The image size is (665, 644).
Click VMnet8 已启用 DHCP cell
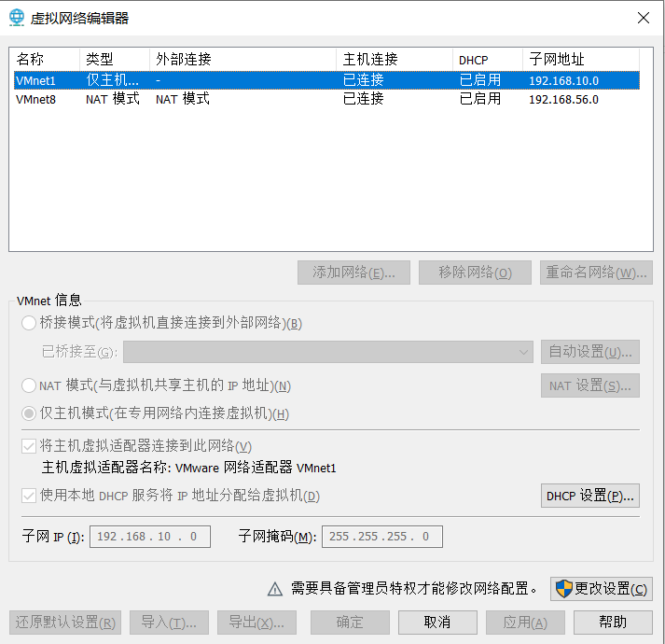(x=480, y=99)
